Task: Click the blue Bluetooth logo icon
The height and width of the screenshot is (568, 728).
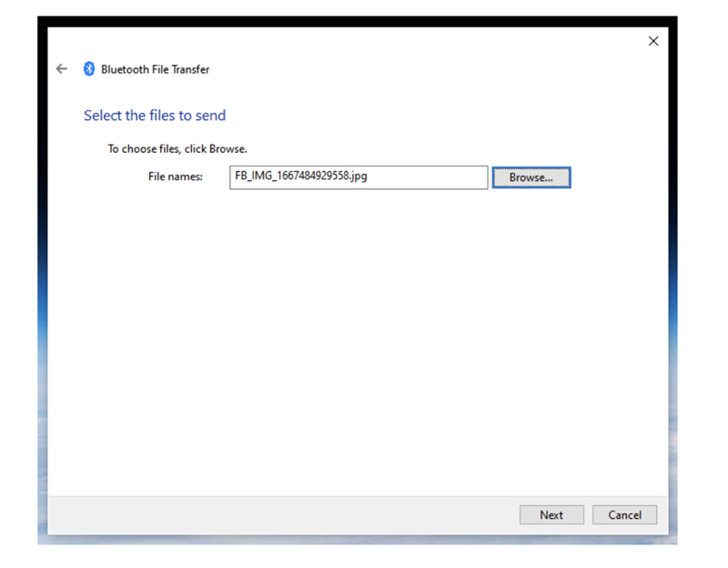Action: (89, 69)
